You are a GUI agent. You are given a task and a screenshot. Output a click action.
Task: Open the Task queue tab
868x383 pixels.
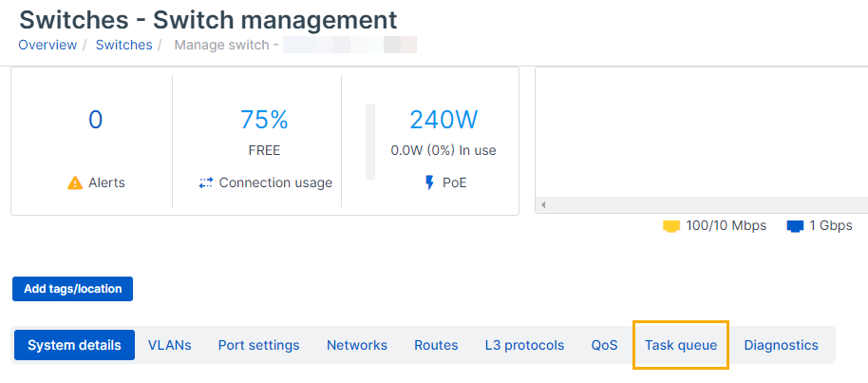681,345
